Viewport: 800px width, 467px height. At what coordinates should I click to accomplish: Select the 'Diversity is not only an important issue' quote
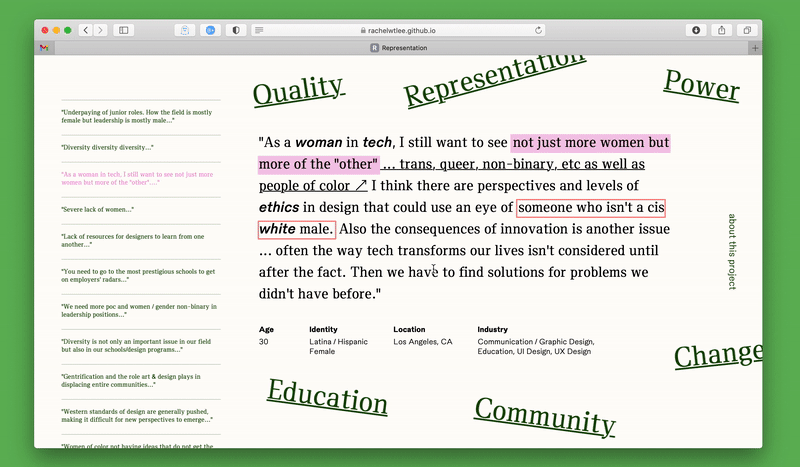tap(136, 346)
